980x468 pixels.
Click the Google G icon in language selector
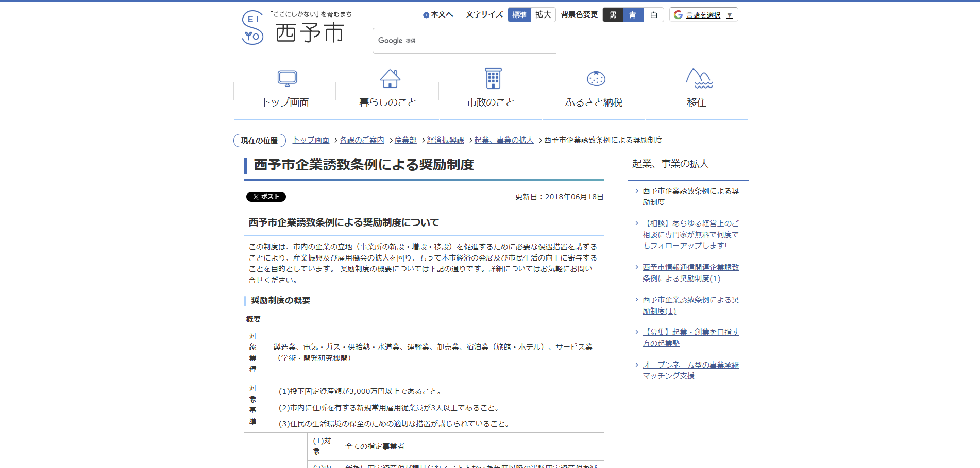(x=678, y=15)
